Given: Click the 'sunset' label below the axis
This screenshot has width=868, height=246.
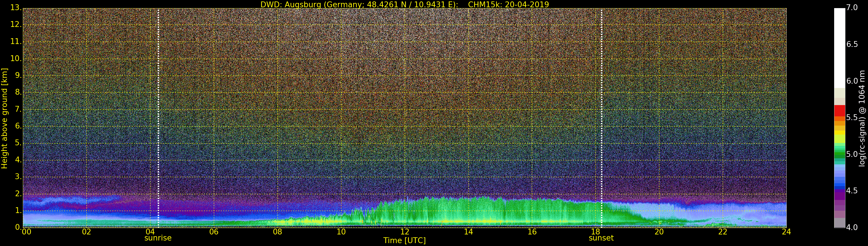Looking at the screenshot, I should point(602,238).
